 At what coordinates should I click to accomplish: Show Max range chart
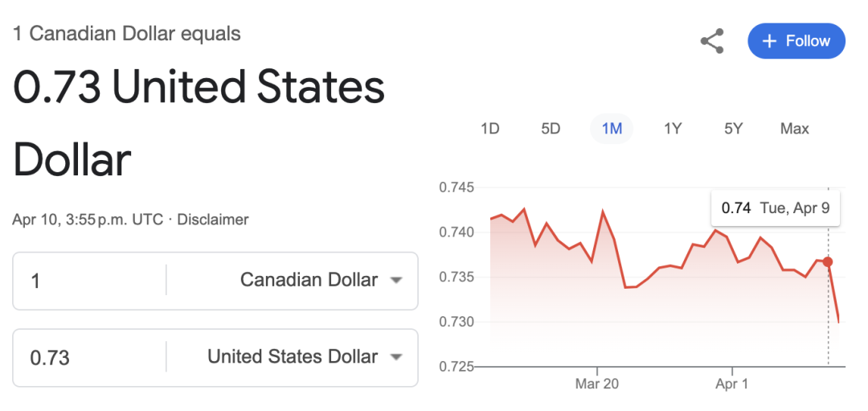(x=794, y=129)
